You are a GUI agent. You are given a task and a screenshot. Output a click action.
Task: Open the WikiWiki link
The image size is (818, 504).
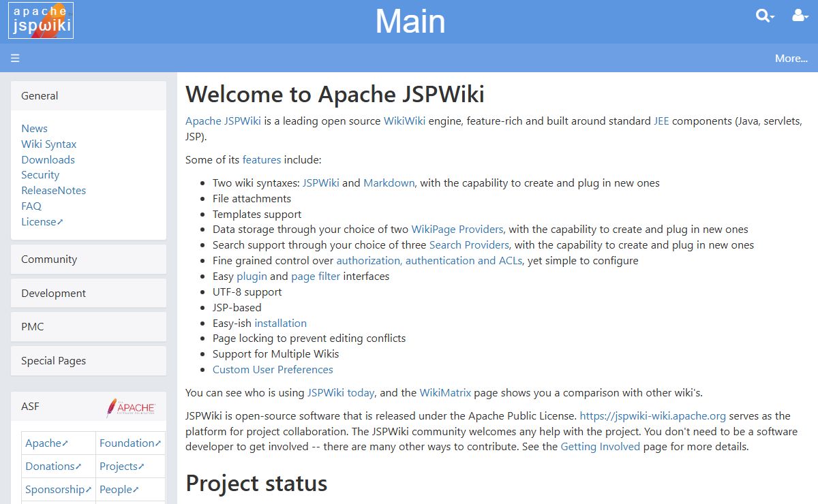point(404,121)
